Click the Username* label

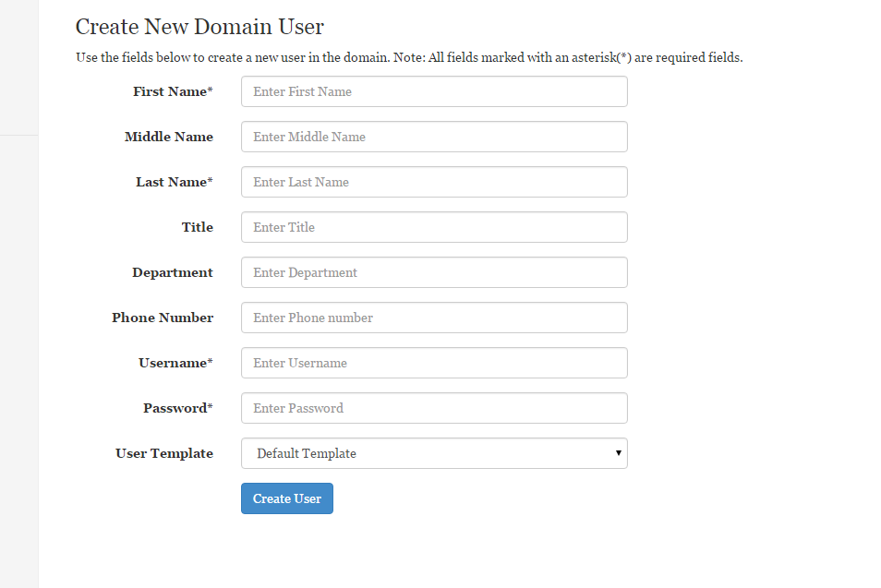pos(175,363)
